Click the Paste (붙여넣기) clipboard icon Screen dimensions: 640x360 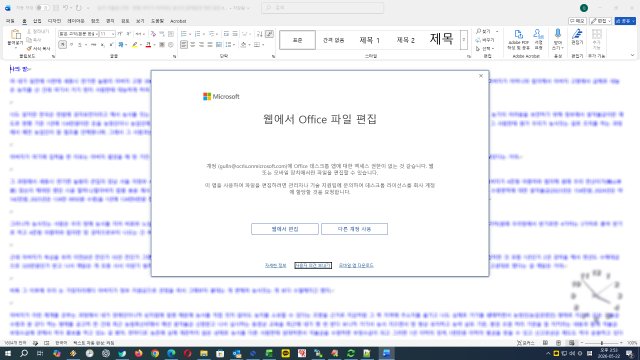(x=16, y=35)
